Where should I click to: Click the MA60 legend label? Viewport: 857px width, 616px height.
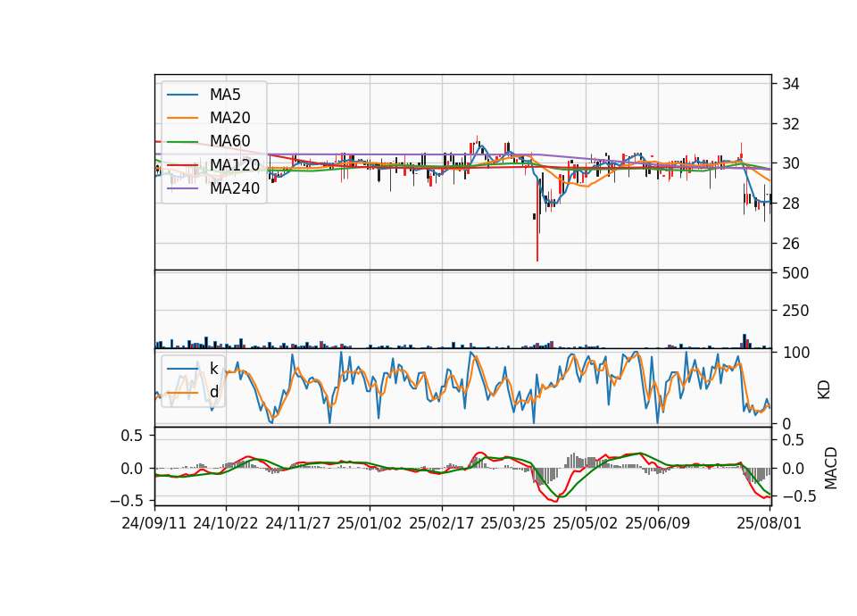[229, 141]
